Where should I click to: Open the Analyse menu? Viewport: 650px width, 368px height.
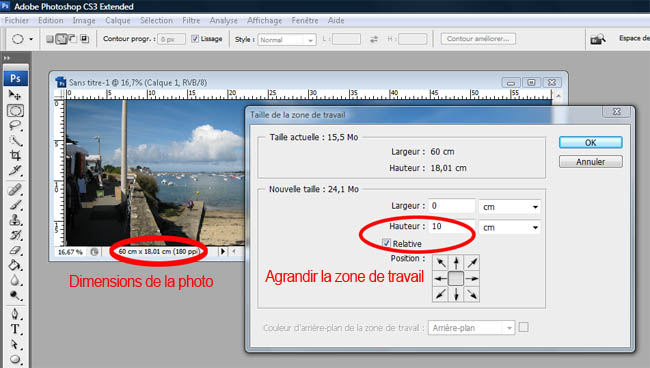point(223,20)
